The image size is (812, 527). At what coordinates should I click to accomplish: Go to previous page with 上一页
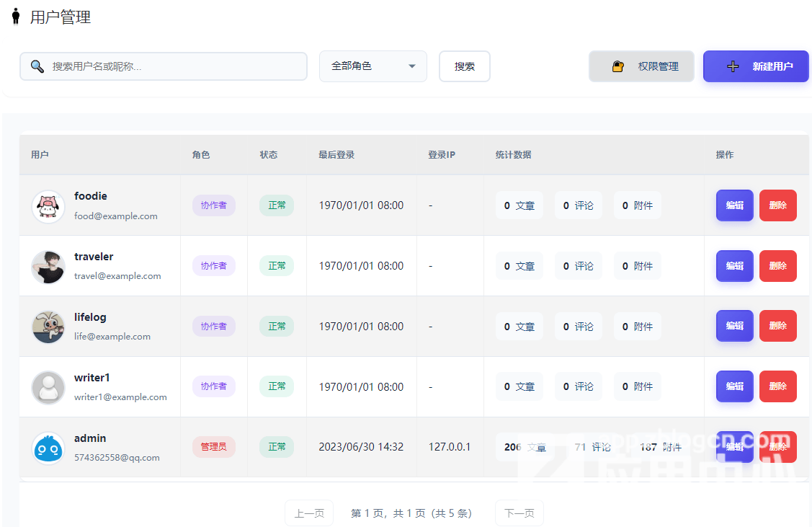click(309, 513)
